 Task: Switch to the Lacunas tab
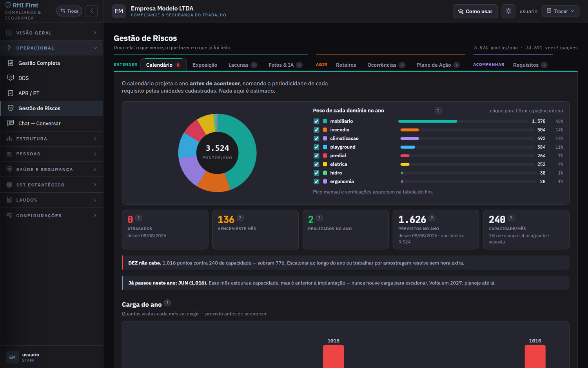(243, 65)
